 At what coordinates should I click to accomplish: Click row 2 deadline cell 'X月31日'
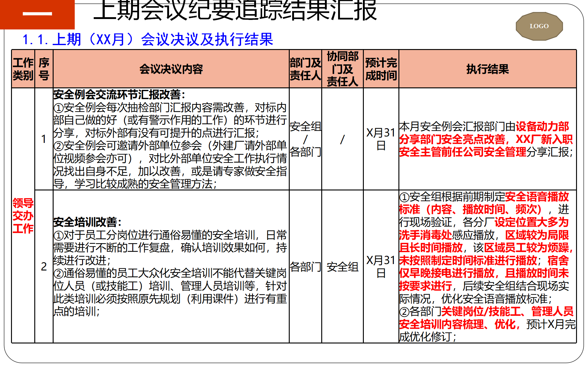pyautogui.click(x=381, y=266)
